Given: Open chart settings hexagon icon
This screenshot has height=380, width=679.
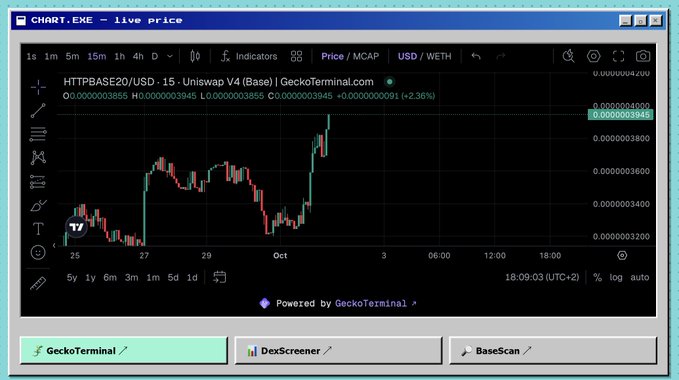Looking at the screenshot, I should coord(593,56).
